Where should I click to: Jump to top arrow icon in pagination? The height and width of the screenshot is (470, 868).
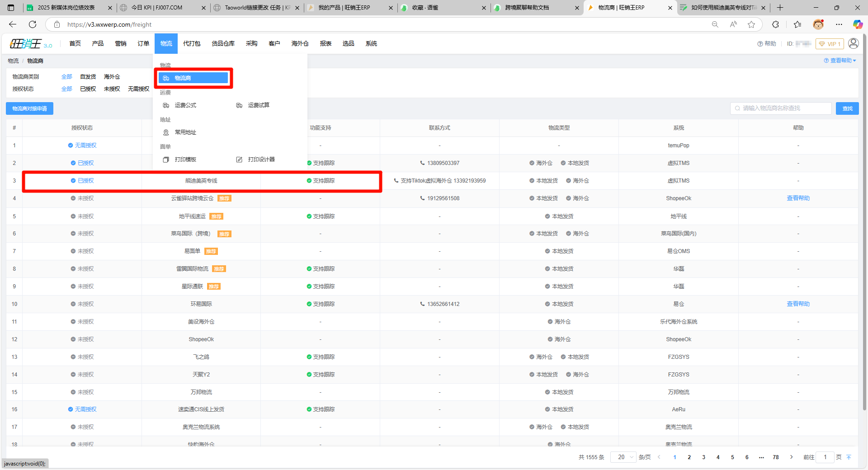point(849,457)
